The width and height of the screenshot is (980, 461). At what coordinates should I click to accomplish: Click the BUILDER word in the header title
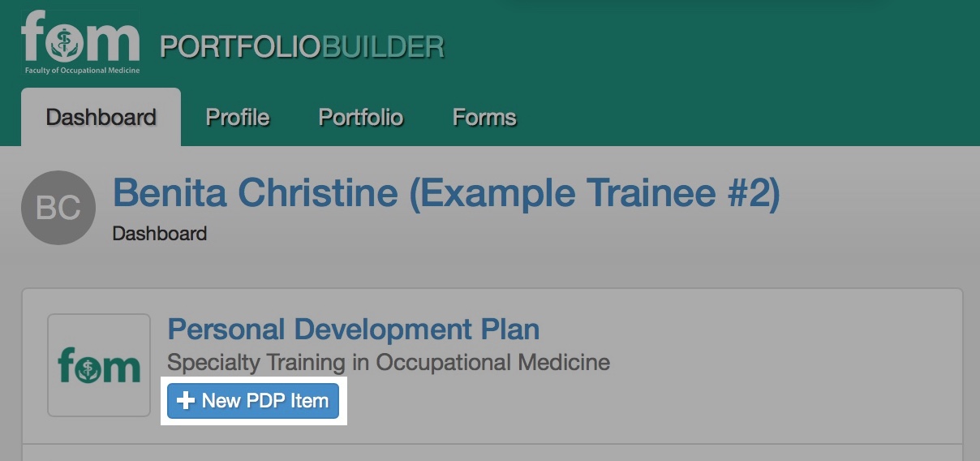coord(383,47)
